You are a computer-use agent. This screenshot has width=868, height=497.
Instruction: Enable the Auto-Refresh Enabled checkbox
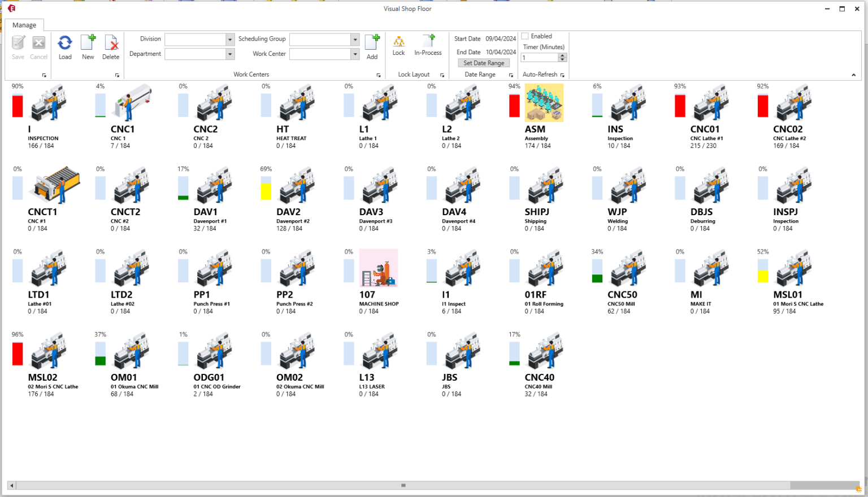coord(525,36)
